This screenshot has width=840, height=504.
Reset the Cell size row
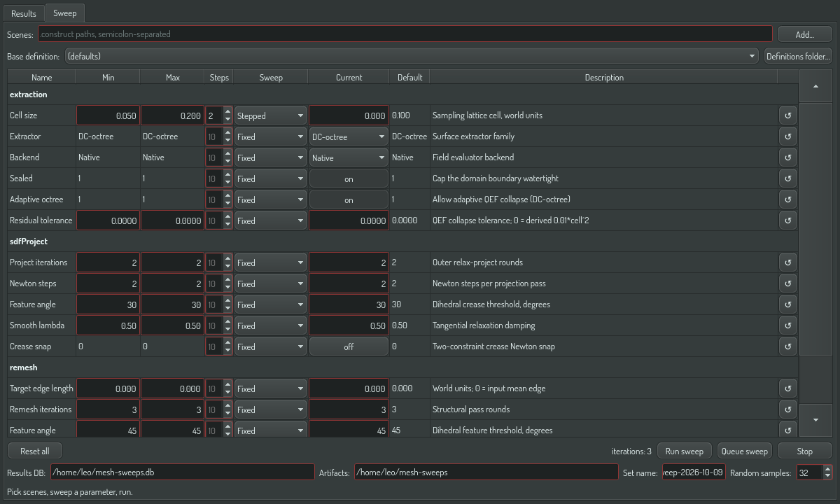point(788,115)
